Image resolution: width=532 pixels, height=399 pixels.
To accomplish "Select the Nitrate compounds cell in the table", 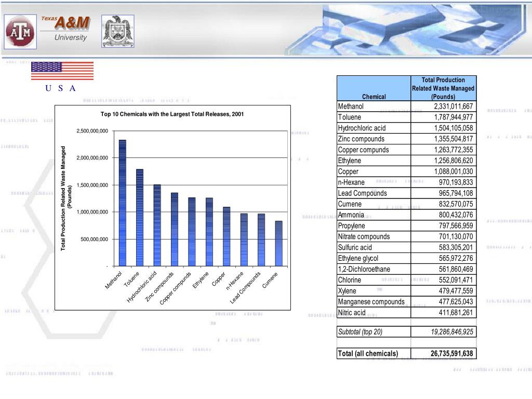I will pyautogui.click(x=374, y=237).
